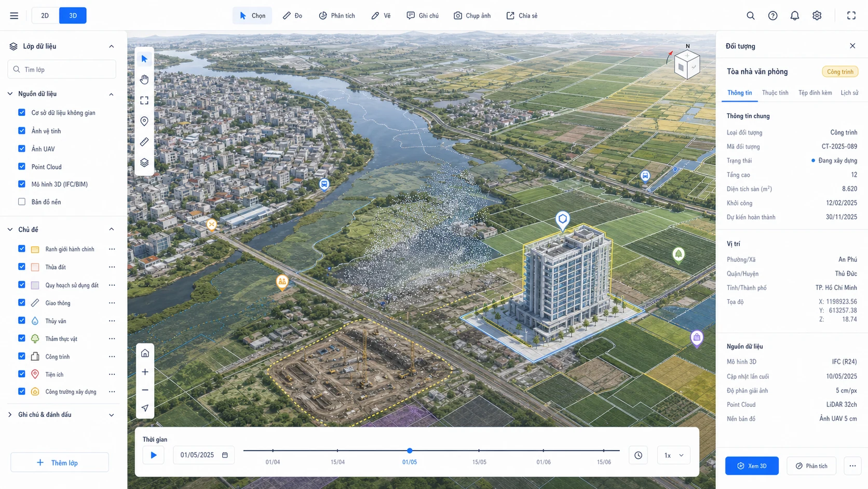Select the arrow pointer tool on map toolbar
Screen dimensions: 868x489
click(144, 59)
